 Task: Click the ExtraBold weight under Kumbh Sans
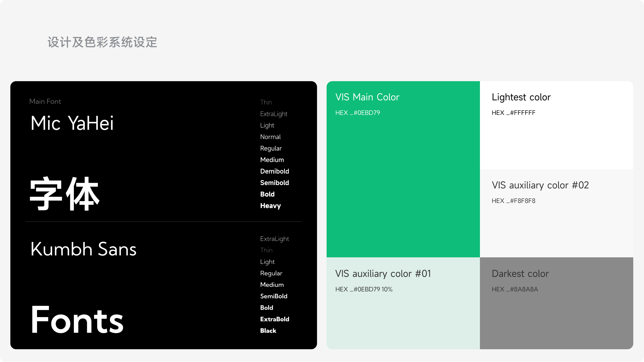pyautogui.click(x=274, y=319)
